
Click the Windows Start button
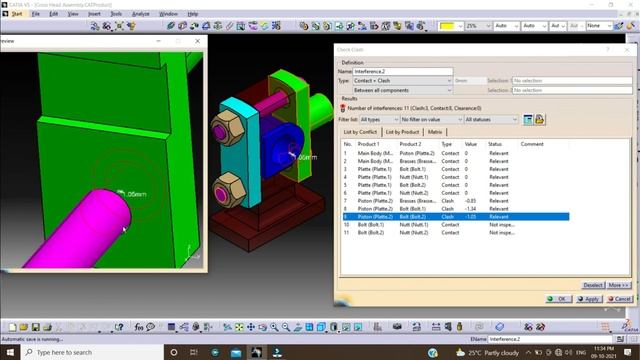10,352
